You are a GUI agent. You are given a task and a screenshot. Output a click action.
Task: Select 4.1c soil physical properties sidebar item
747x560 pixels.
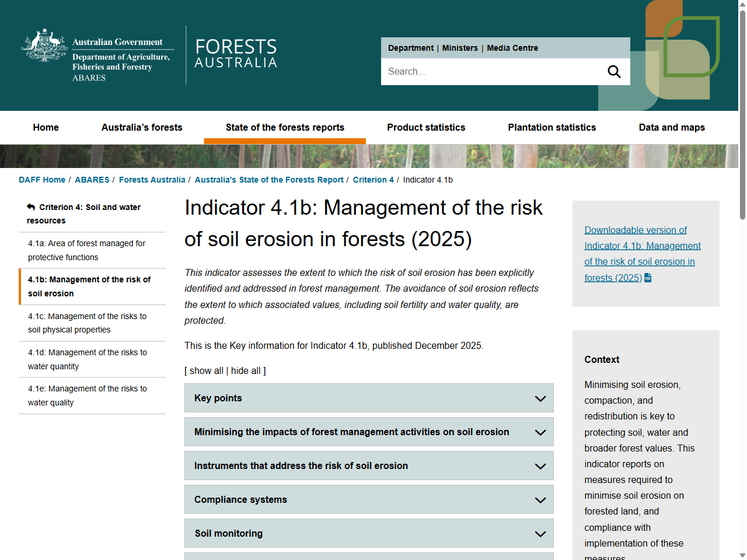point(88,323)
